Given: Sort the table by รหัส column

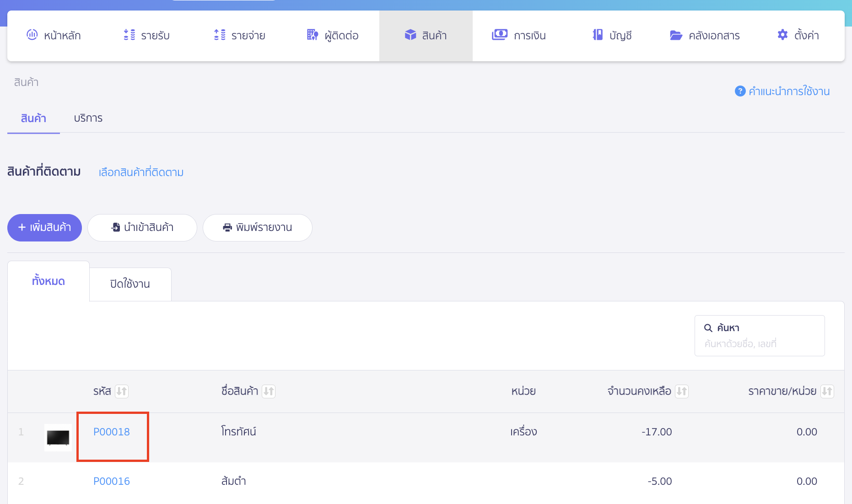Looking at the screenshot, I should [x=122, y=391].
